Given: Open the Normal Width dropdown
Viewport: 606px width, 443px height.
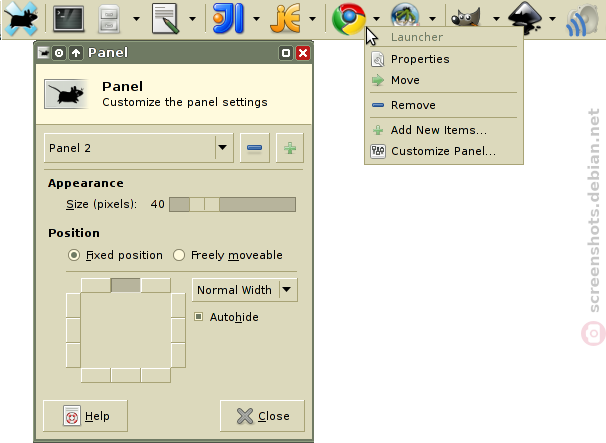Looking at the screenshot, I should click(245, 290).
